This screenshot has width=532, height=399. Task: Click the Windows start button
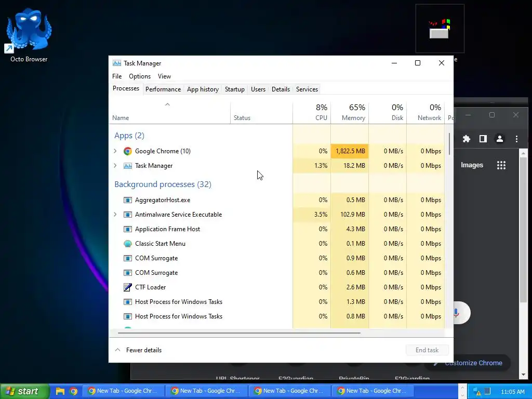click(x=24, y=391)
